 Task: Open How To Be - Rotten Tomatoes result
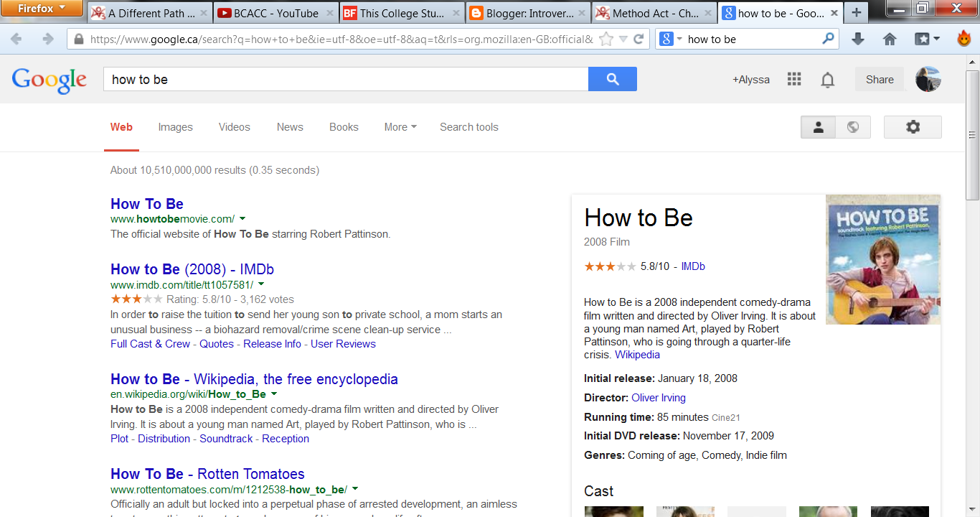point(207,474)
